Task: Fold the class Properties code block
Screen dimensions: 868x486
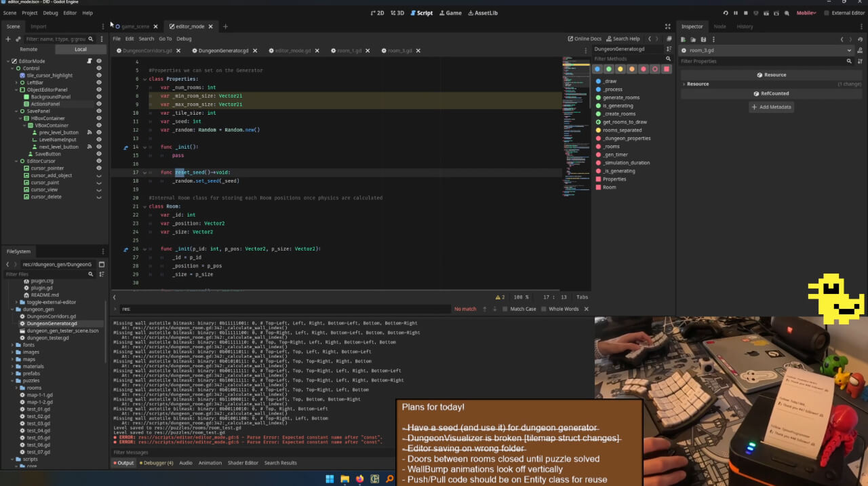Action: pos(144,79)
